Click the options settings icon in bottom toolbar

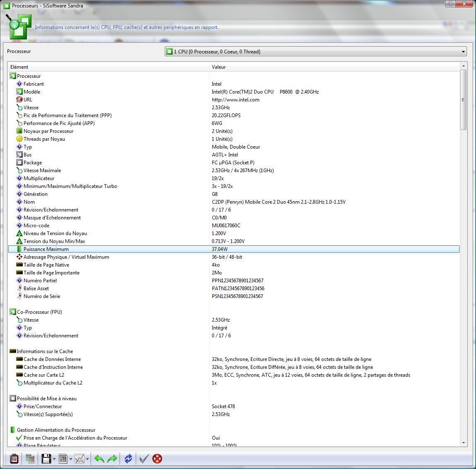tap(14, 459)
